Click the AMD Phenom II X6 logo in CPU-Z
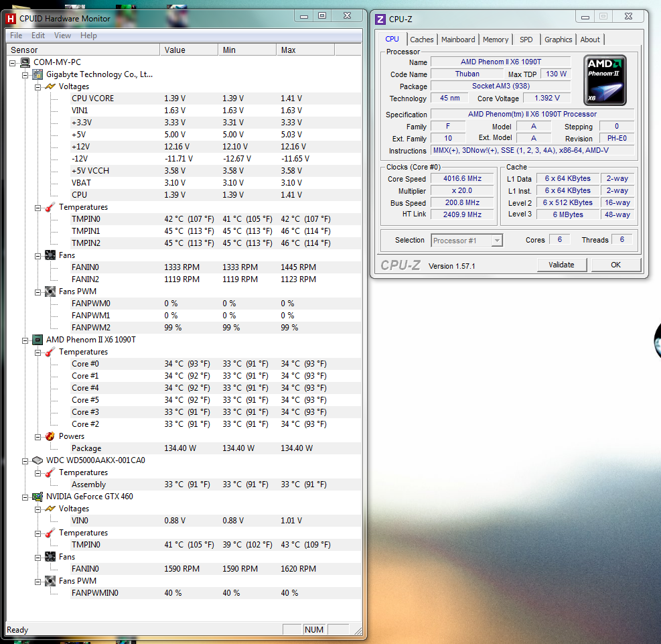The width and height of the screenshot is (661, 644). point(605,80)
